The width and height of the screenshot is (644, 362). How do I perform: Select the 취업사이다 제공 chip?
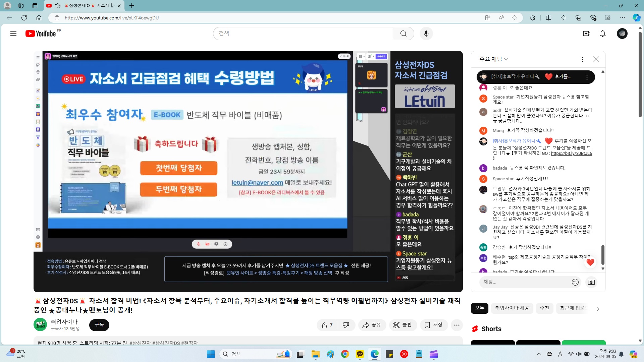pos(512,308)
